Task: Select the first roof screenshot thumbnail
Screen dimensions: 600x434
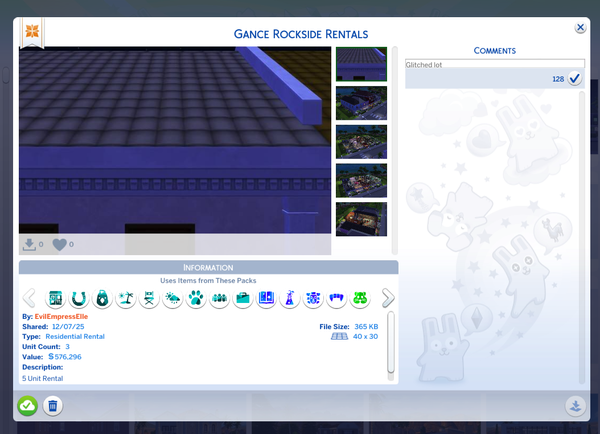Action: point(361,64)
